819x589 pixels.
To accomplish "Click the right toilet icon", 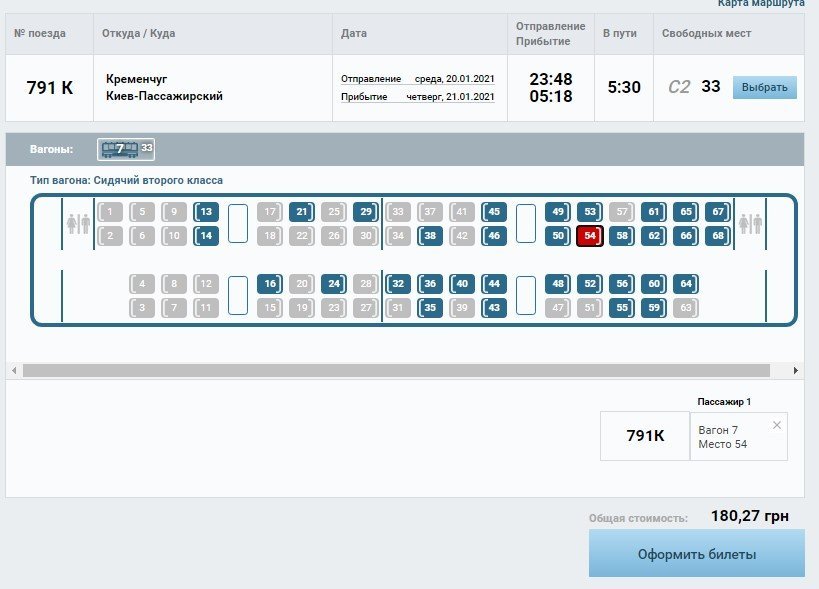I will [750, 223].
